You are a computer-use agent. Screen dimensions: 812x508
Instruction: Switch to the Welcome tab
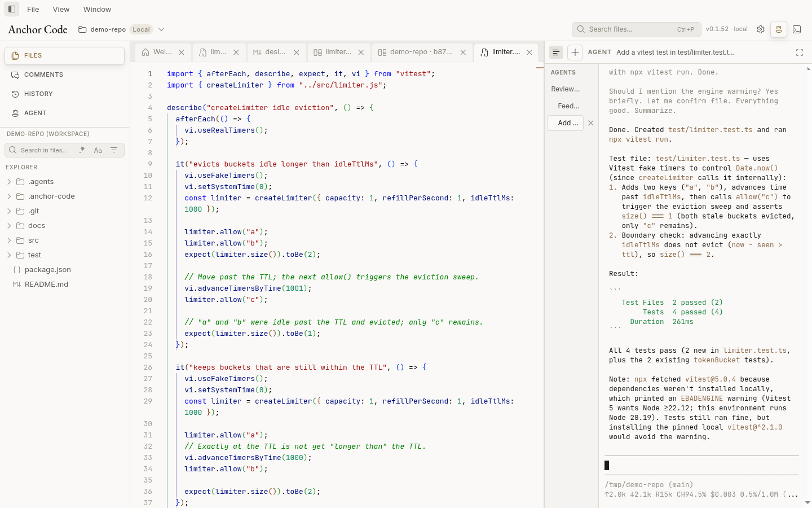coord(162,52)
